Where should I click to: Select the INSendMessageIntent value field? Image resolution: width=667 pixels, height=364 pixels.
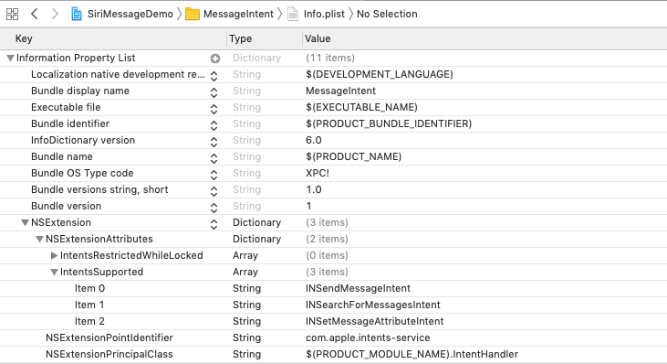(x=358, y=289)
